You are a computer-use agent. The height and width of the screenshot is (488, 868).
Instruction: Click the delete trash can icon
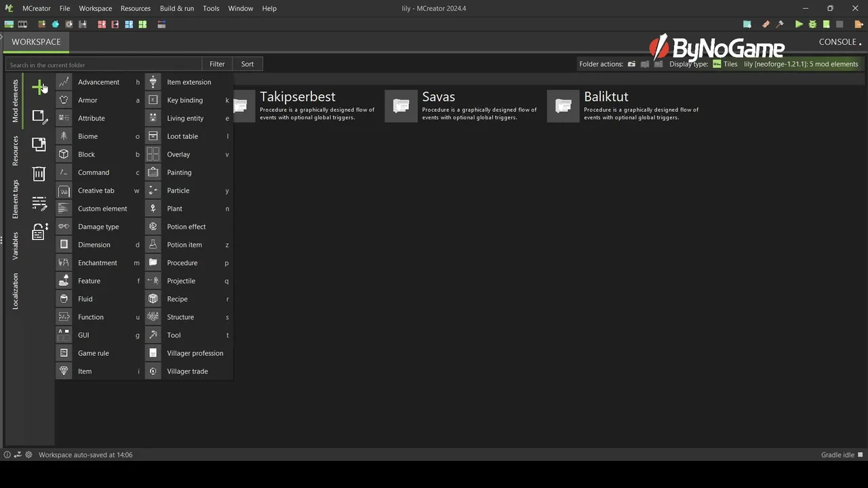[39, 174]
